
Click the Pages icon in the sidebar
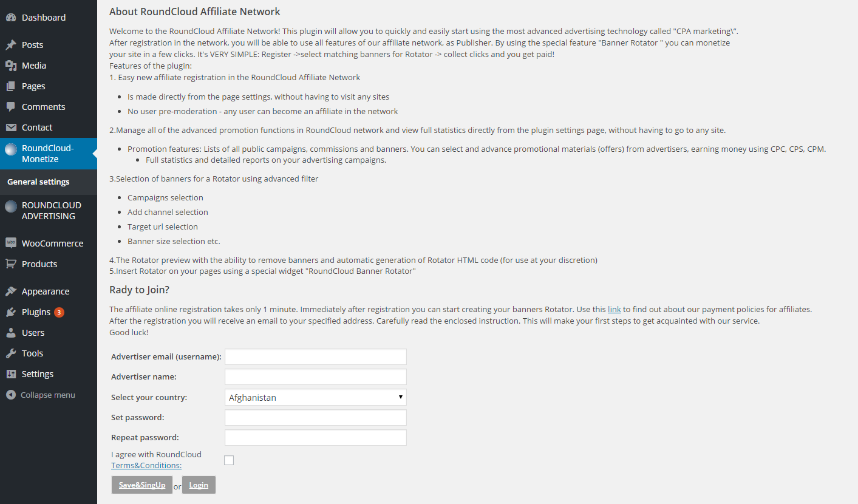point(11,86)
